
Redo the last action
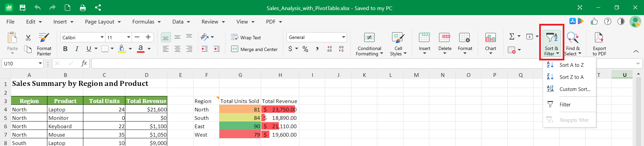(x=52, y=7)
